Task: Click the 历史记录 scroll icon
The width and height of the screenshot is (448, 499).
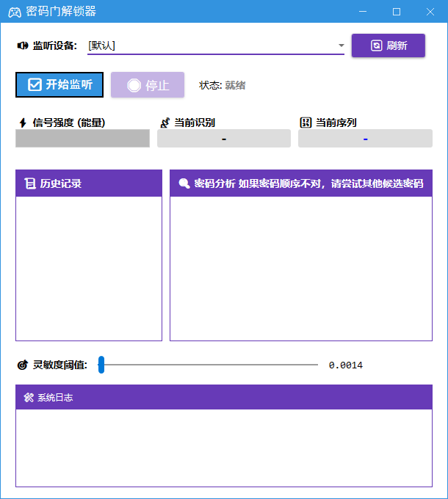Action: (x=30, y=183)
